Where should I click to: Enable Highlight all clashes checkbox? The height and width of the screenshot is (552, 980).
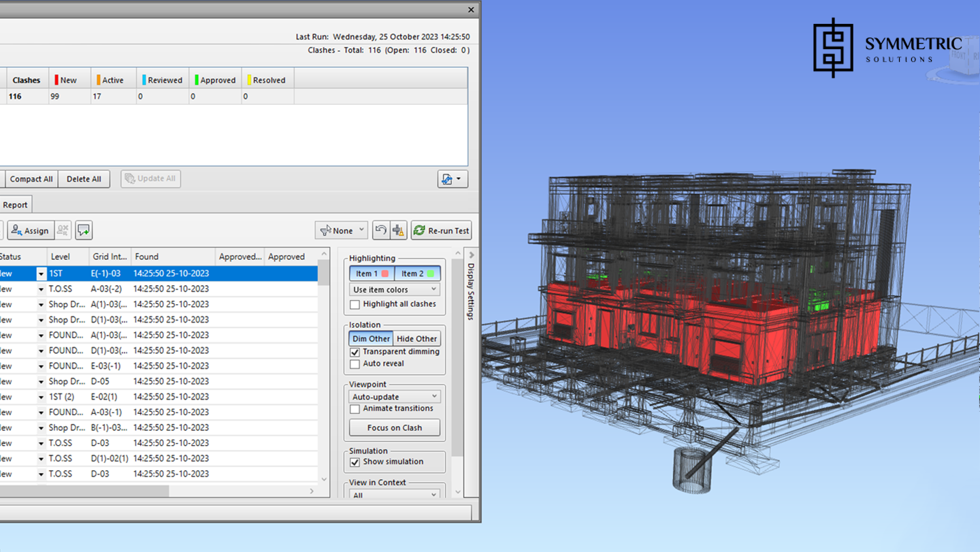[x=355, y=304]
